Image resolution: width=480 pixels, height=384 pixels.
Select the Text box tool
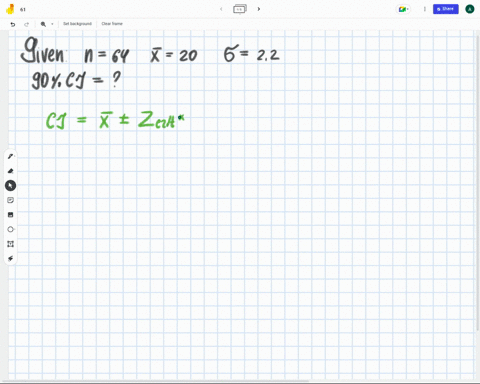[x=10, y=244]
